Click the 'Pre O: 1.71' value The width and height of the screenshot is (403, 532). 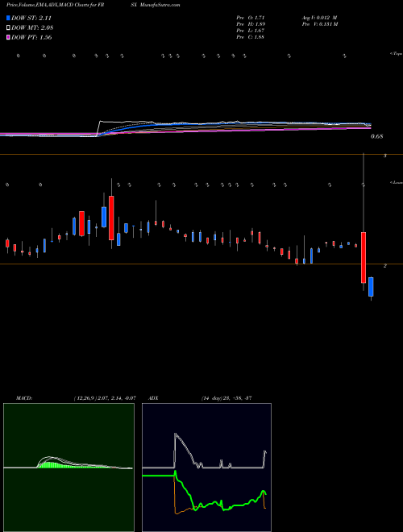click(x=251, y=17)
